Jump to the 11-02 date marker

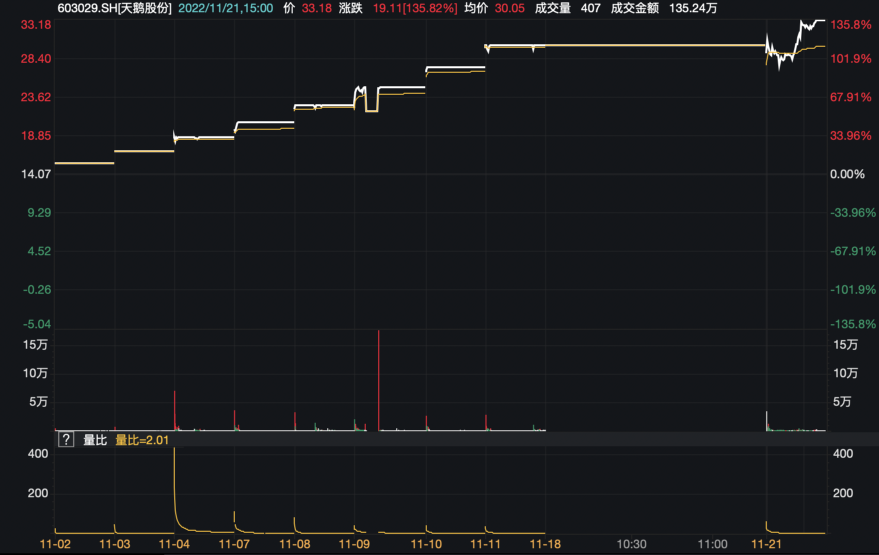[54, 545]
